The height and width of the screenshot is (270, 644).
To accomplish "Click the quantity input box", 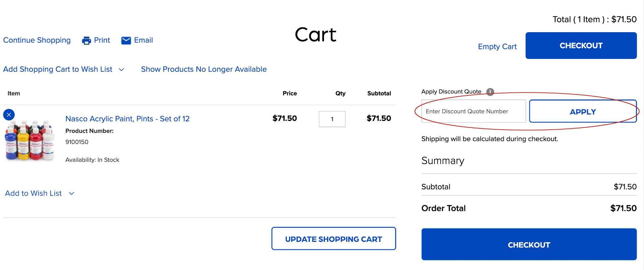I will point(332,119).
